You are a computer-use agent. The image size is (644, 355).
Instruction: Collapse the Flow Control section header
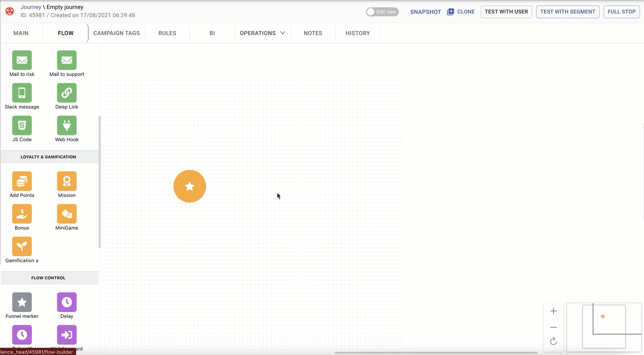tap(49, 278)
